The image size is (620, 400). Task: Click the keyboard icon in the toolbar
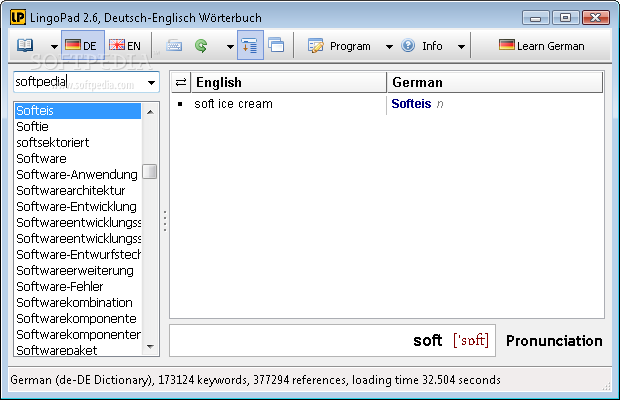174,46
